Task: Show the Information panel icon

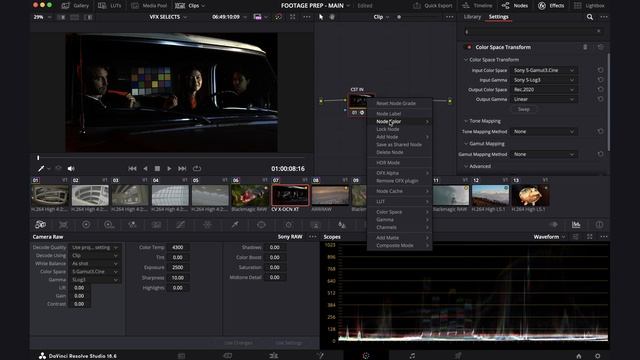Action: [599, 224]
